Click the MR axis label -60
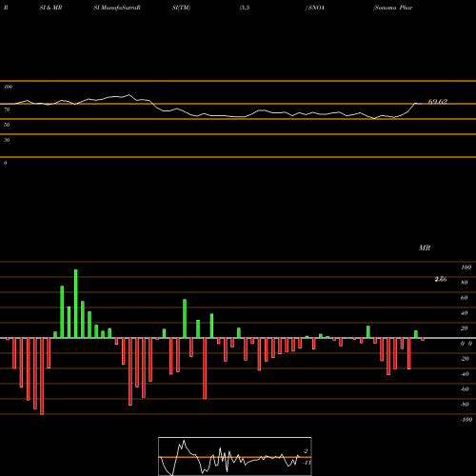This screenshot has height=476, width=476. coord(465,389)
